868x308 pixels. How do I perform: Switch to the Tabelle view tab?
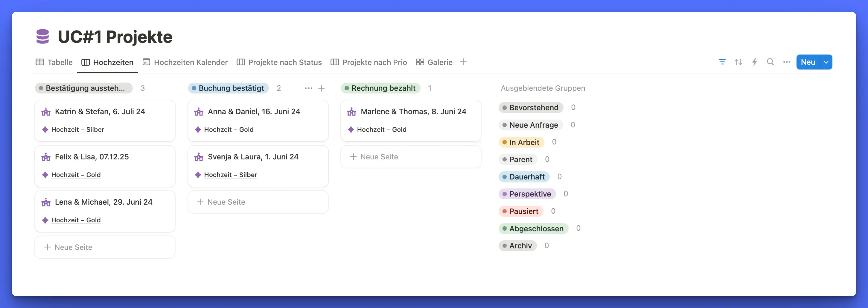pos(54,62)
